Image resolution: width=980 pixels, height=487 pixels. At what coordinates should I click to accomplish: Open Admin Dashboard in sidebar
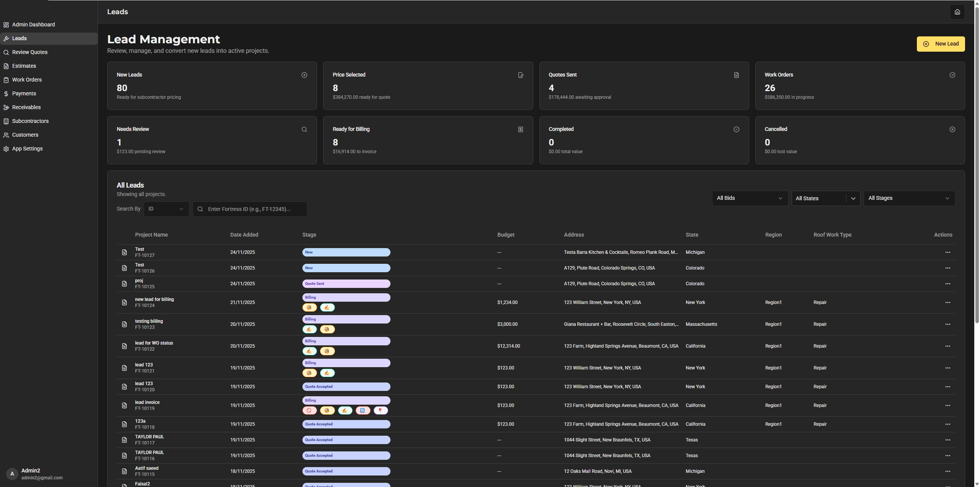coord(33,25)
